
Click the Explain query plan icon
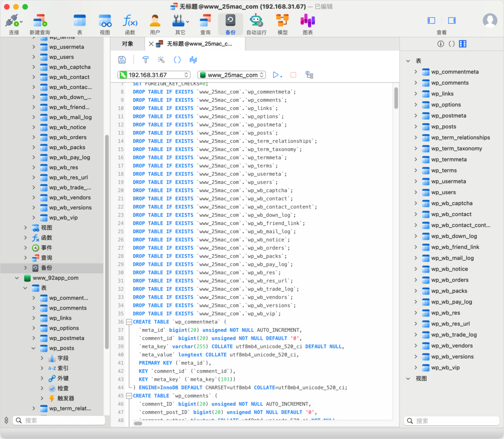(x=309, y=75)
